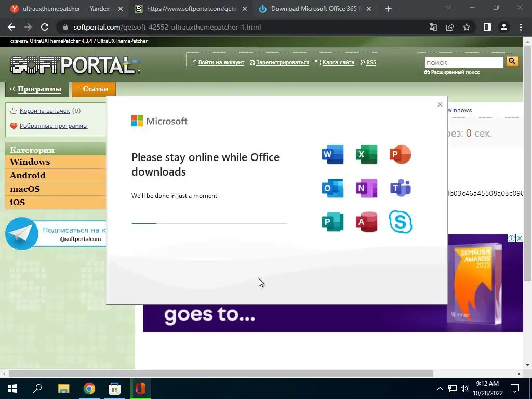
Task: Open taskbar search
Action: tap(37, 389)
